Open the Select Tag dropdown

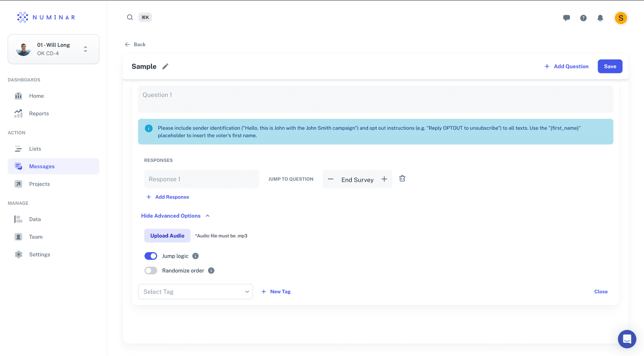(195, 292)
